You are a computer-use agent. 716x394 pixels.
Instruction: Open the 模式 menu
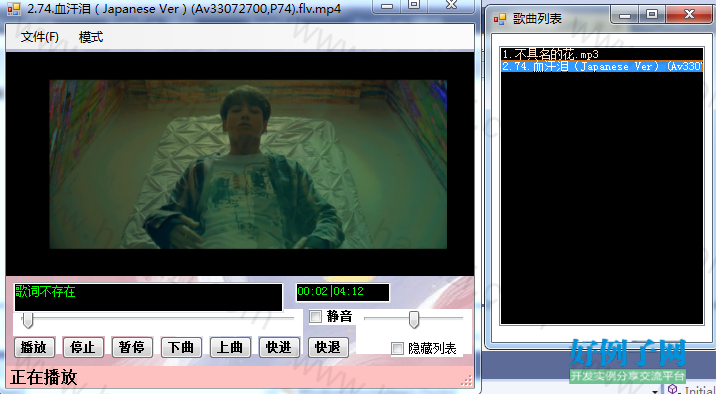point(91,37)
